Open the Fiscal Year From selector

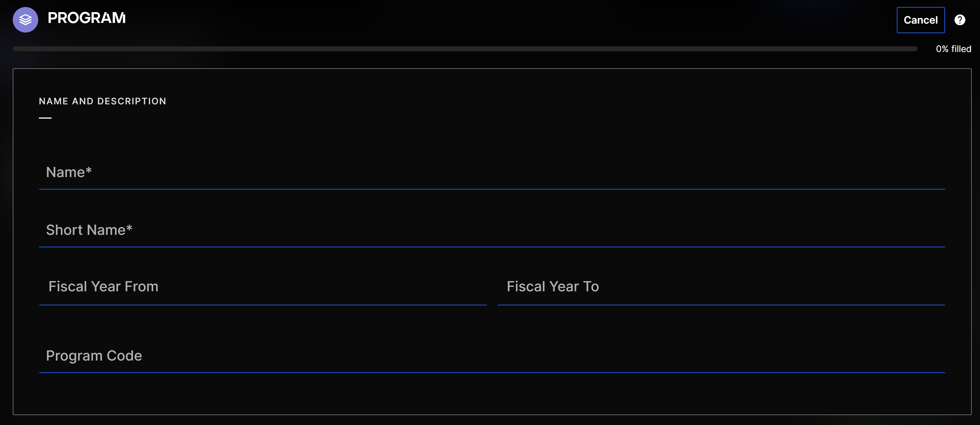point(263,287)
